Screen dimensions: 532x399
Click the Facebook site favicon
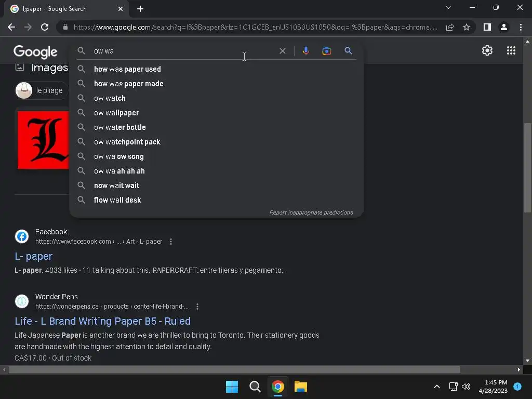pos(22,236)
